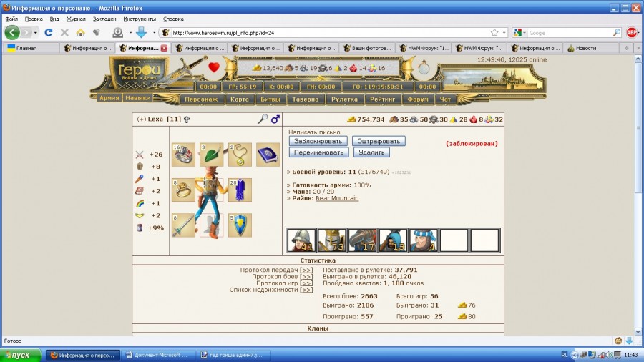Open the Инструменты menu

(140, 19)
